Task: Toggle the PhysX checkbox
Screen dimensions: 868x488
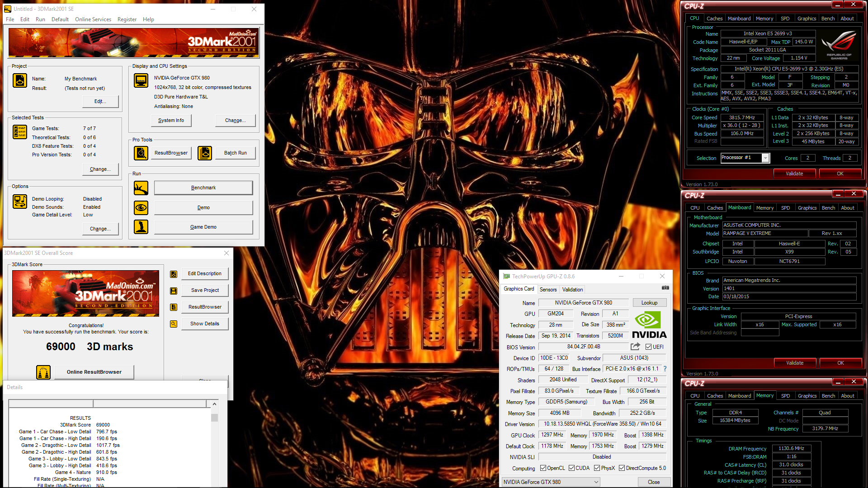Action: click(x=597, y=468)
